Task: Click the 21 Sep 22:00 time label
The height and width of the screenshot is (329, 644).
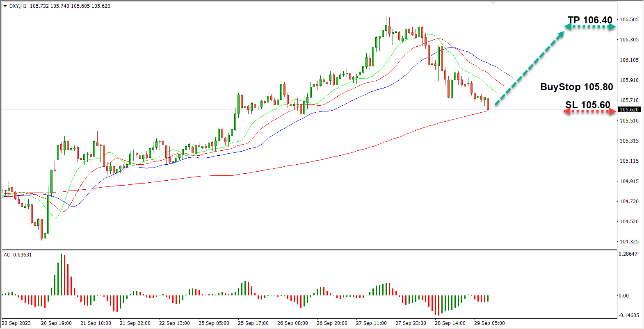Action: (135, 323)
